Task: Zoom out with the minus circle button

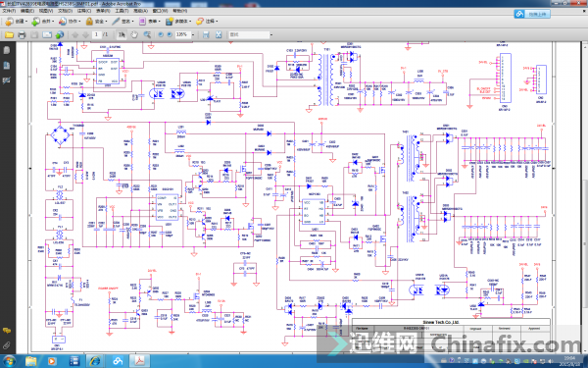Action: click(x=161, y=34)
